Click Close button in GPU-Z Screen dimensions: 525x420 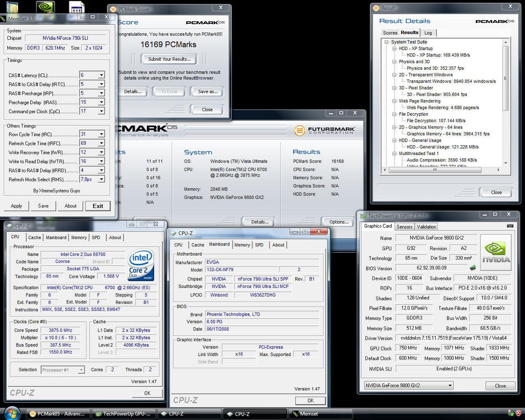click(500, 386)
